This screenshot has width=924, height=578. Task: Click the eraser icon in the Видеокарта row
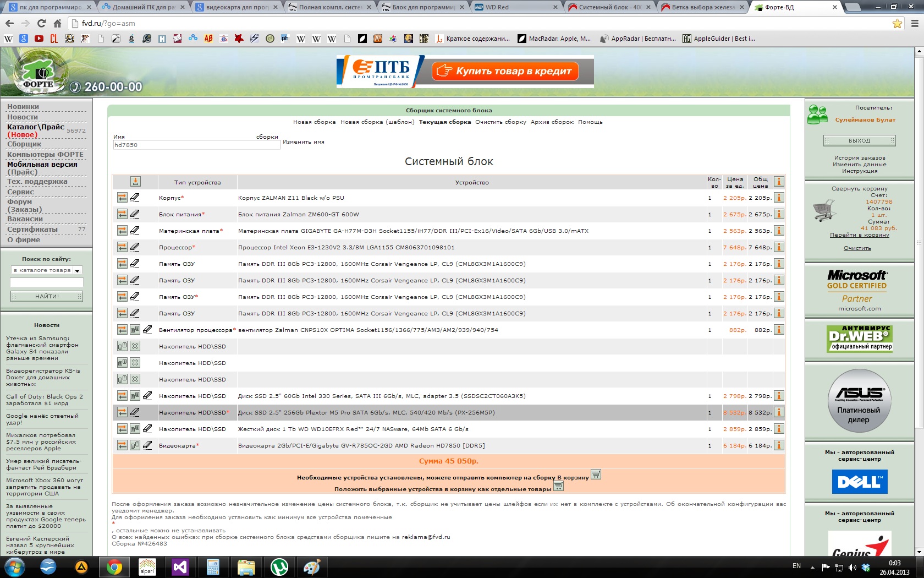pos(147,445)
